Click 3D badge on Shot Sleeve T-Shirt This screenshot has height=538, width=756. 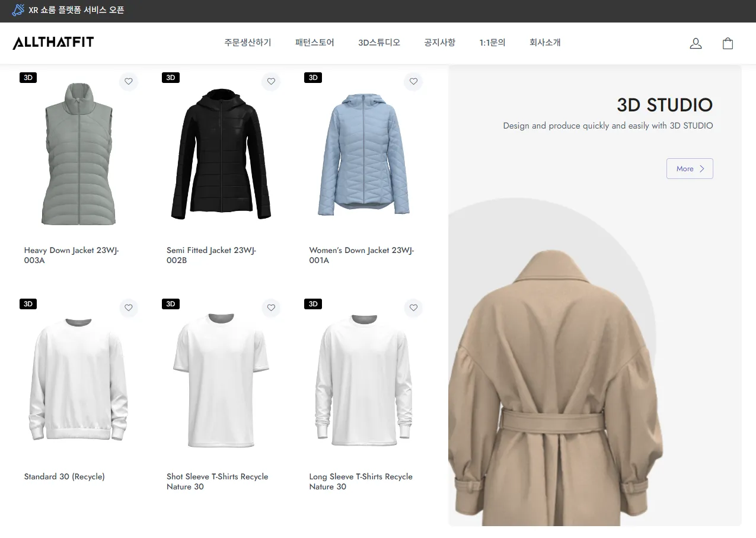tap(171, 304)
